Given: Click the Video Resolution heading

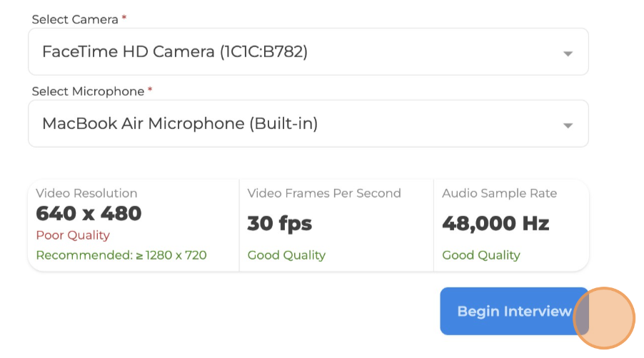Looking at the screenshot, I should pos(86,193).
